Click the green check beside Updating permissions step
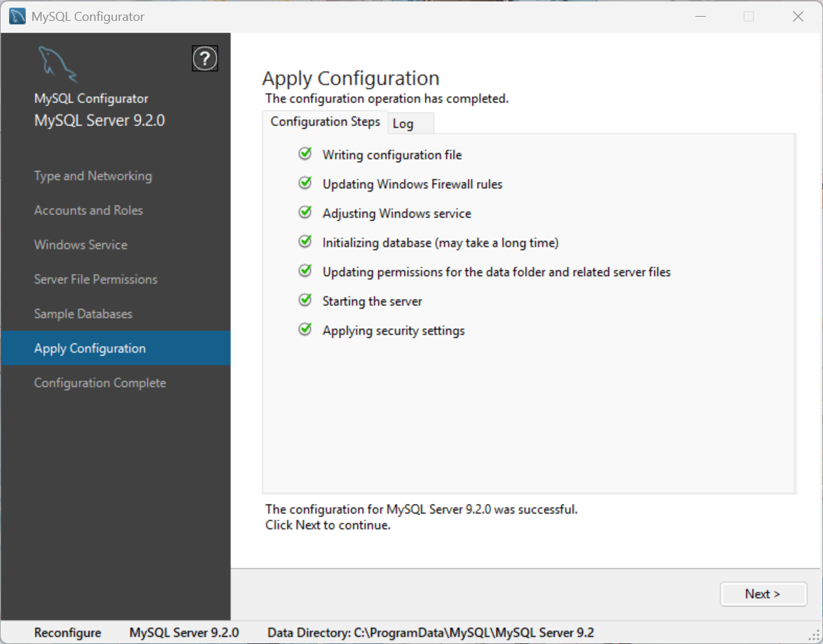Screen dimensions: 823x644 [305, 271]
